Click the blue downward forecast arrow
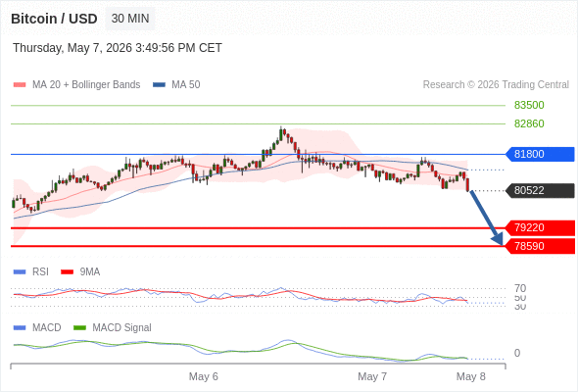Viewport: 578px width, 392px height. click(486, 218)
